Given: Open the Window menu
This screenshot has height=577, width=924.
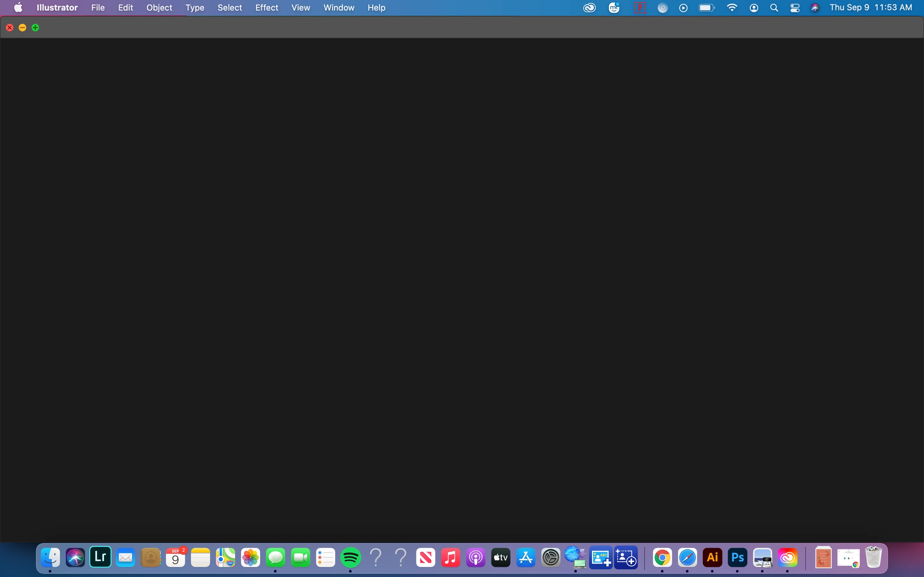Looking at the screenshot, I should pyautogui.click(x=339, y=8).
